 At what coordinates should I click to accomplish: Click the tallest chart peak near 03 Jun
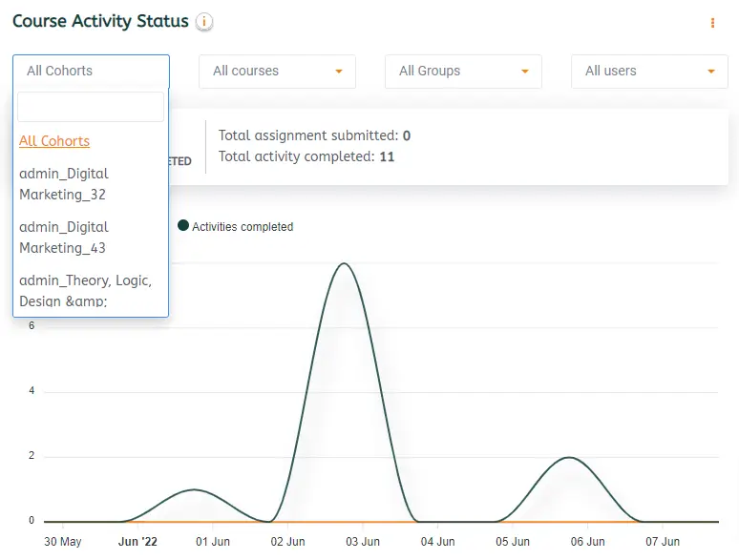coord(343,263)
